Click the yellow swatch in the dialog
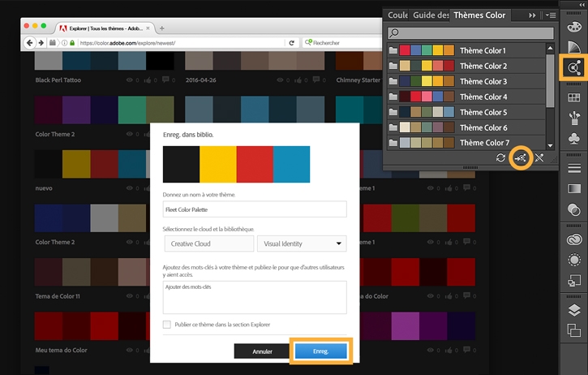 [x=218, y=165]
